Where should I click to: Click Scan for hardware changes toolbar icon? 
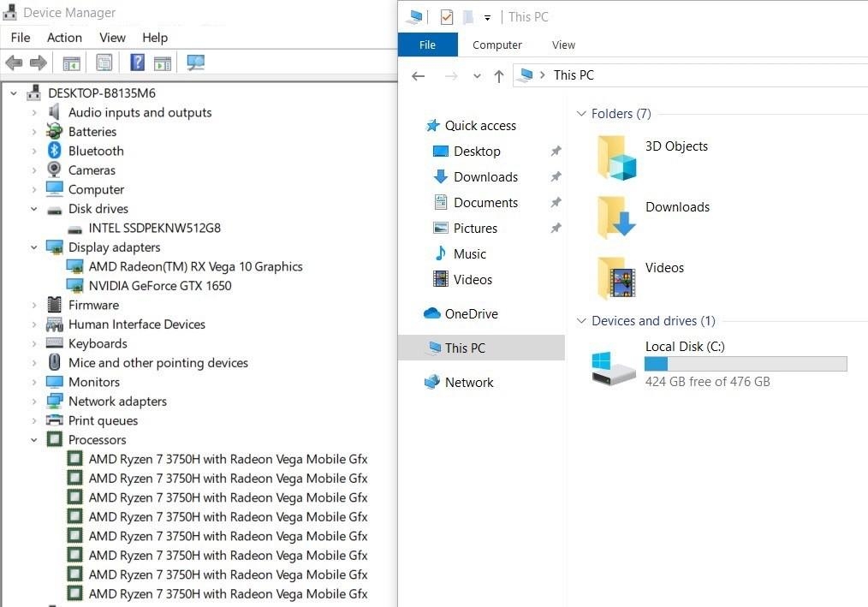click(196, 62)
